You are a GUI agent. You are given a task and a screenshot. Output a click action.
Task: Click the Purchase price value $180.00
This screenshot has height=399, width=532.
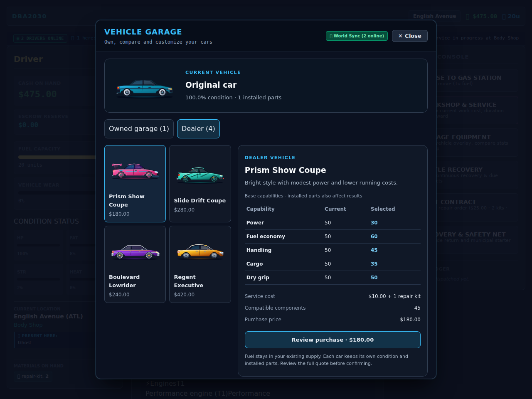point(410,320)
